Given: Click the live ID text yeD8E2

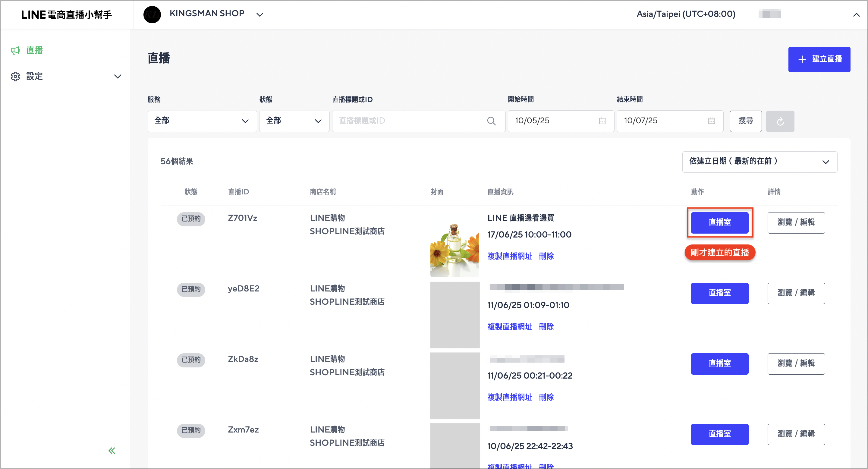Looking at the screenshot, I should (243, 289).
